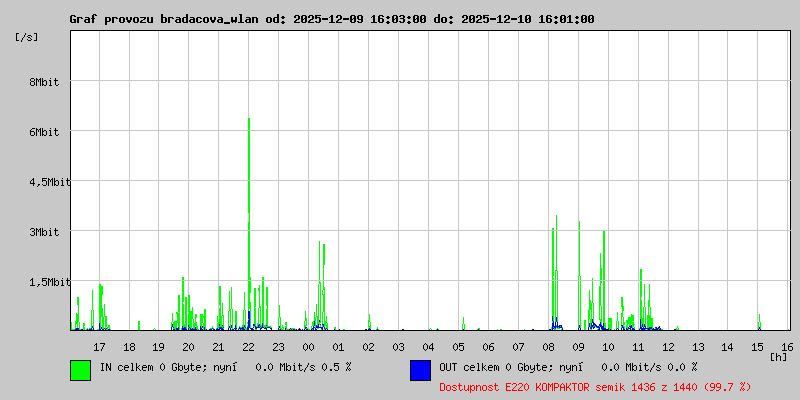Click the [/s] unit label at top left
This screenshot has width=800, height=400.
(x=27, y=36)
